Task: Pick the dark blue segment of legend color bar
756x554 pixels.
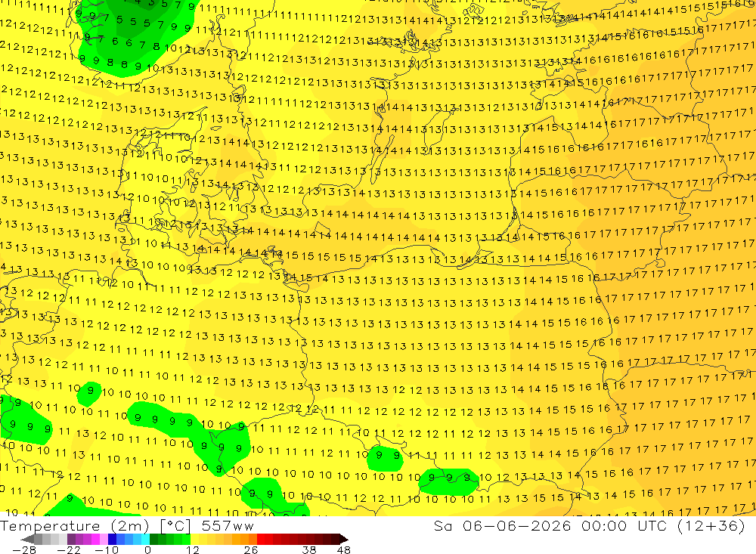Action: coord(112,539)
